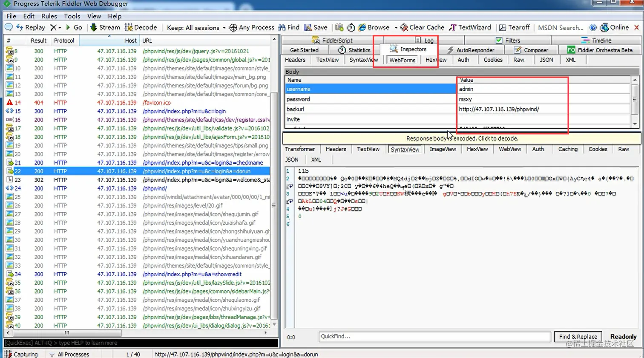Replay the selected session
The width and height of the screenshot is (644, 358).
pos(31,27)
